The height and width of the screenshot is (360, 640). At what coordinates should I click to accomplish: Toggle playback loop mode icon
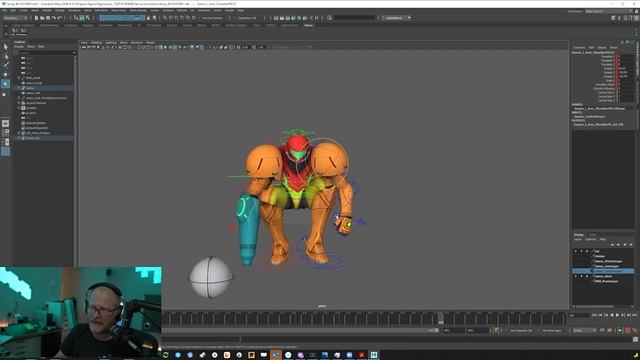[602, 330]
